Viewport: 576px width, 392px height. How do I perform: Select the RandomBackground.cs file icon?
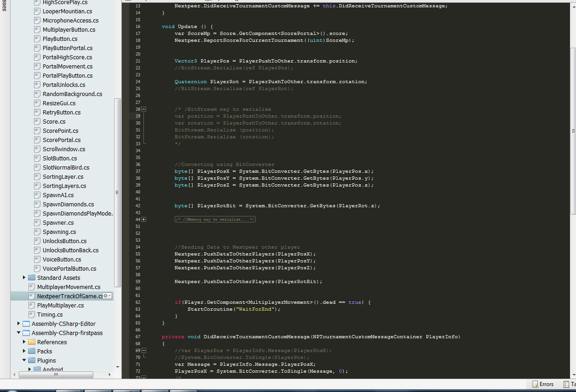pos(37,94)
